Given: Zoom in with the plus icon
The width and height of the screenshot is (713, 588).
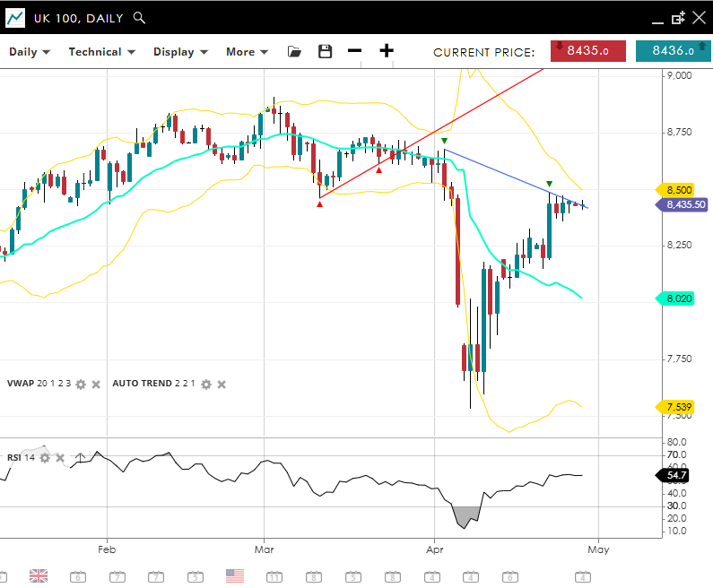Looking at the screenshot, I should pyautogui.click(x=387, y=51).
